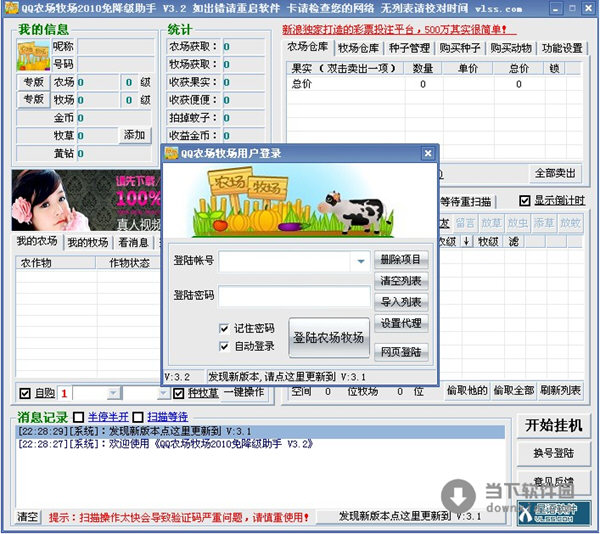Toggle the 显示倒计时 checkbox
Viewport: 600px width, 534px height.
coord(525,200)
